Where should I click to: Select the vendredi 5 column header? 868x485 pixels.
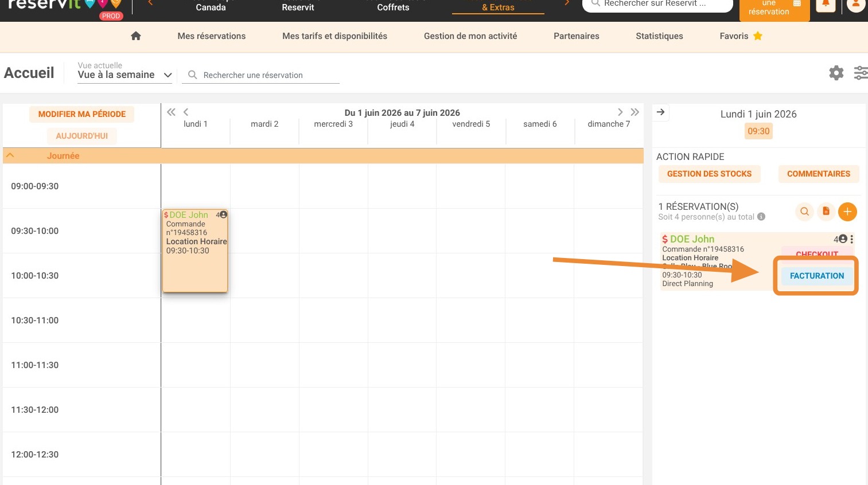[x=471, y=124]
